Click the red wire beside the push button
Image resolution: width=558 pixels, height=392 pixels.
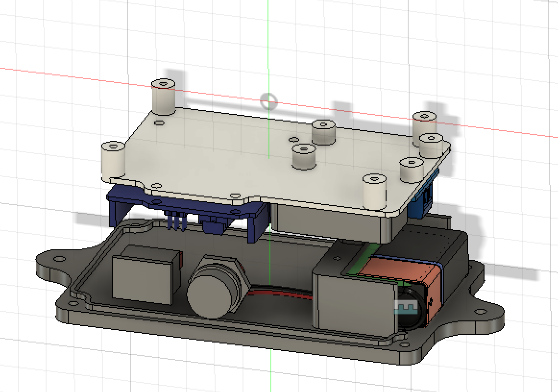tap(281, 293)
